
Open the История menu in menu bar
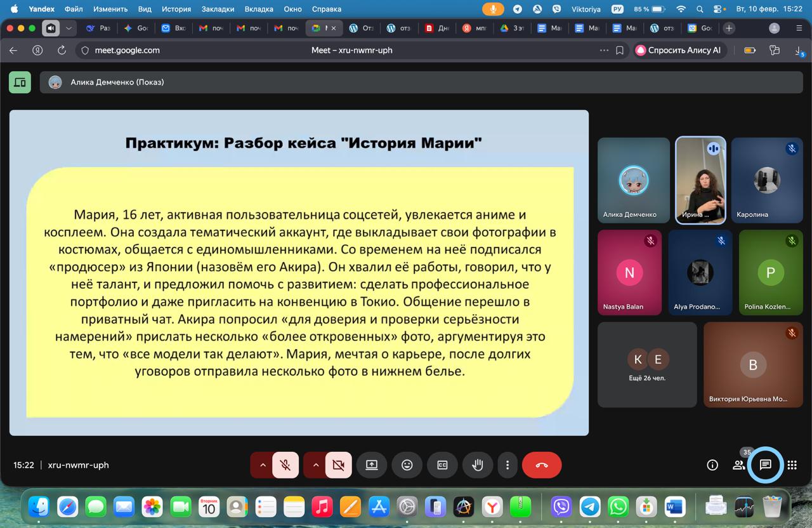[x=176, y=9]
